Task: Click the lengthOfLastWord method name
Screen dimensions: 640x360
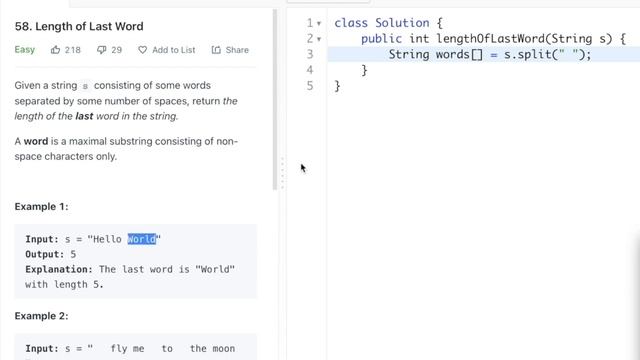Action: (491, 39)
